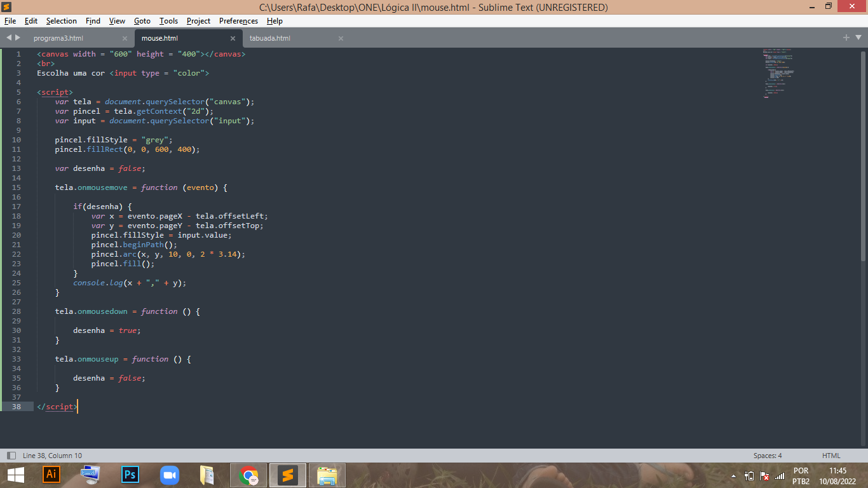Screen dimensions: 868x488
Task: Go to previous tab with left arrow
Action: coord(9,37)
